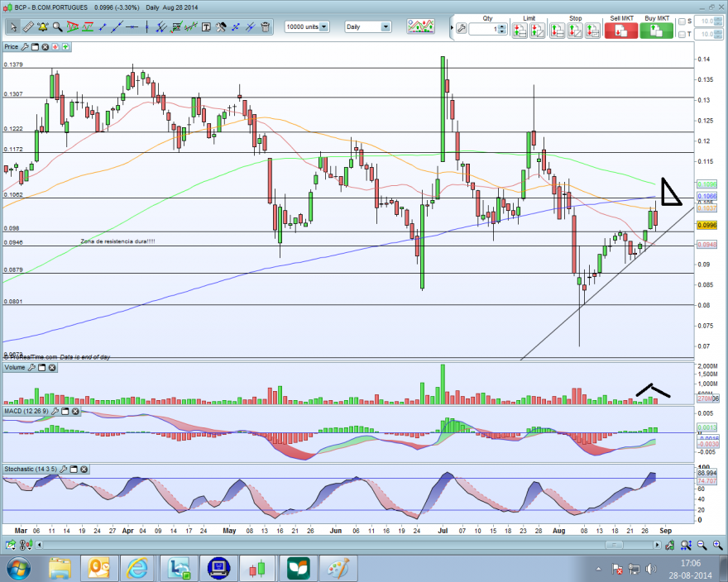Image resolution: width=728 pixels, height=582 pixels.
Task: Open Price panel wrench settings
Action: [x=25, y=47]
